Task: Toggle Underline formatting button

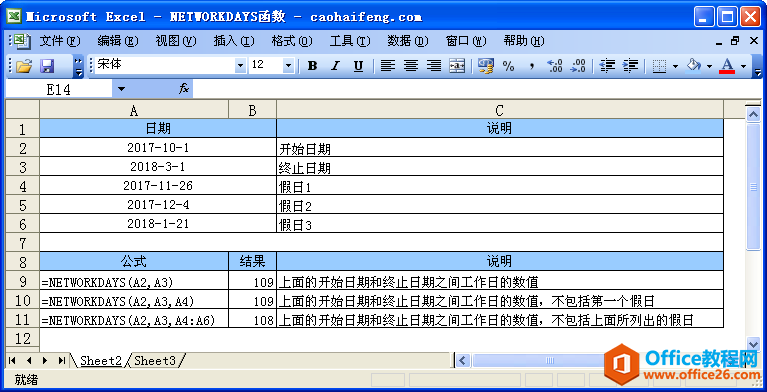Action: [x=358, y=66]
